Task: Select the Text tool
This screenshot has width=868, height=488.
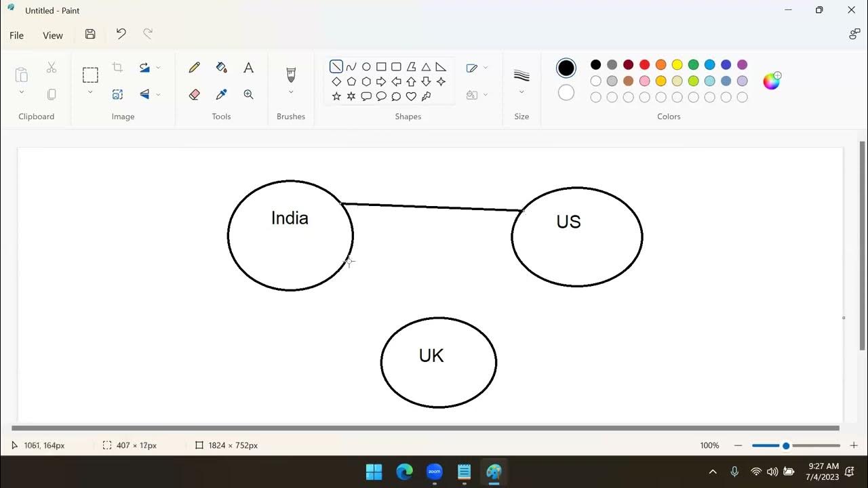Action: coord(248,67)
